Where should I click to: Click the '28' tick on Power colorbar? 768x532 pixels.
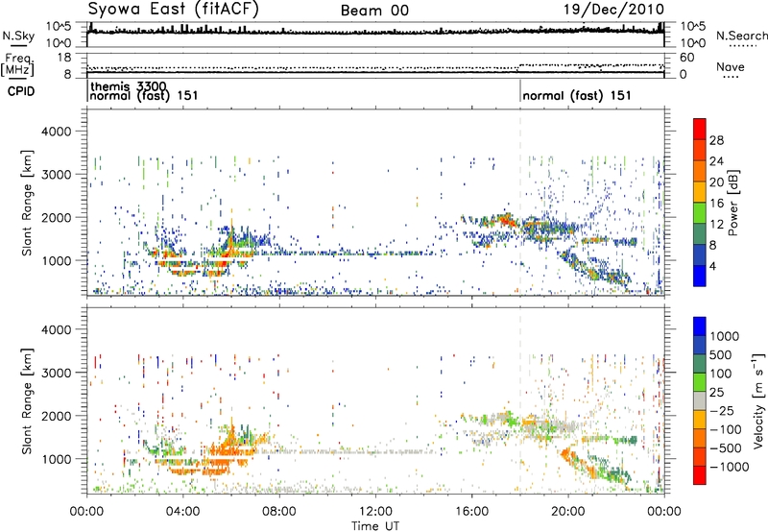(716, 140)
